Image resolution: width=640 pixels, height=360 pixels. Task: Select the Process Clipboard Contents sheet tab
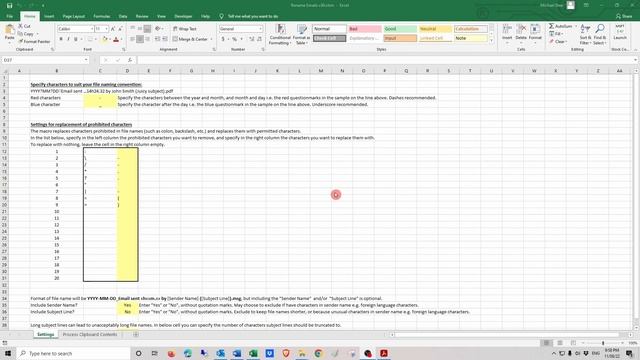point(90,334)
